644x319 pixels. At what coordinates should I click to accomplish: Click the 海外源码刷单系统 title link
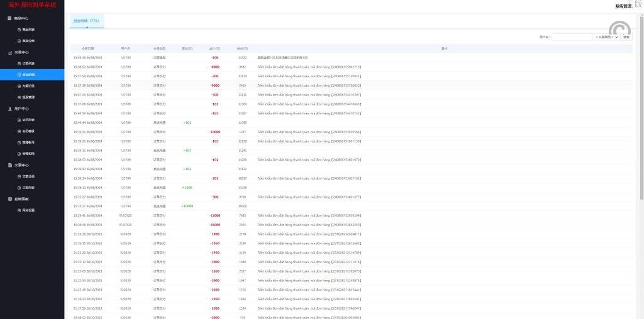pyautogui.click(x=32, y=5)
